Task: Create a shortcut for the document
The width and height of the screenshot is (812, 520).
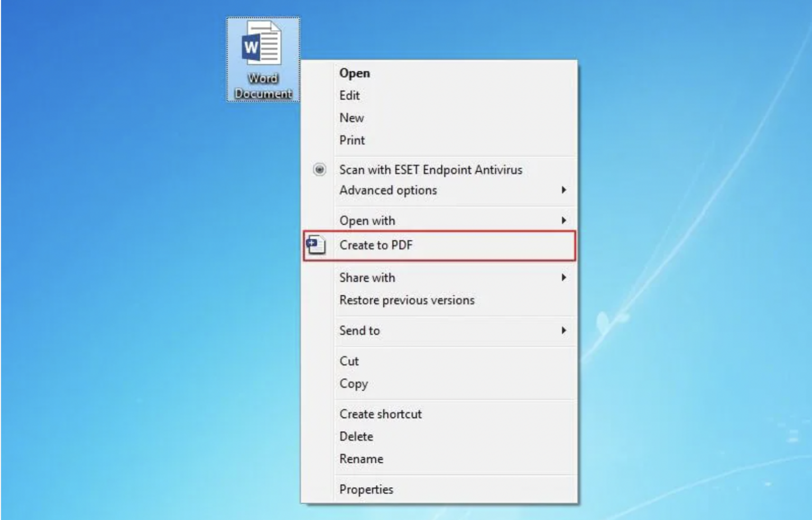Action: [381, 414]
